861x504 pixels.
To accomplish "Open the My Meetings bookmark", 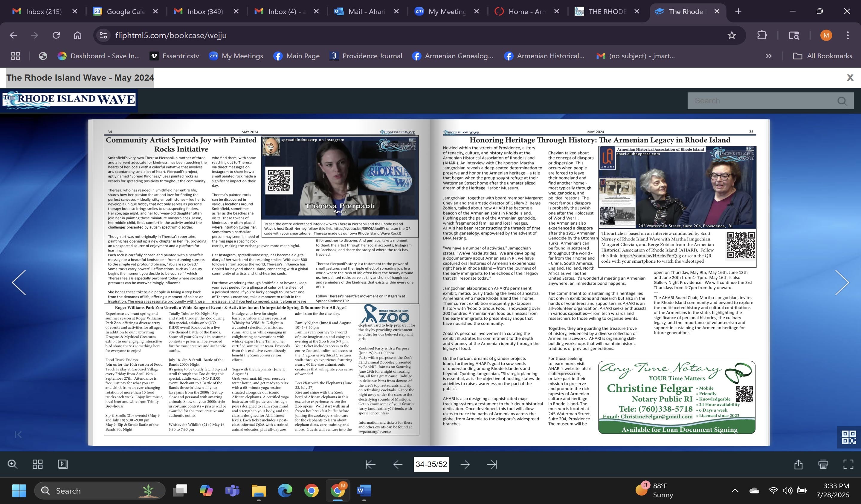I will [236, 56].
